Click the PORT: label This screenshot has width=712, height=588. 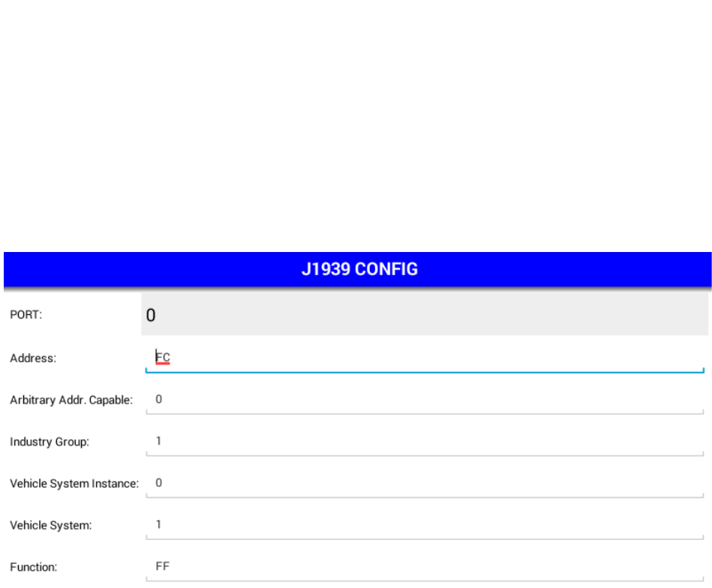point(26,315)
